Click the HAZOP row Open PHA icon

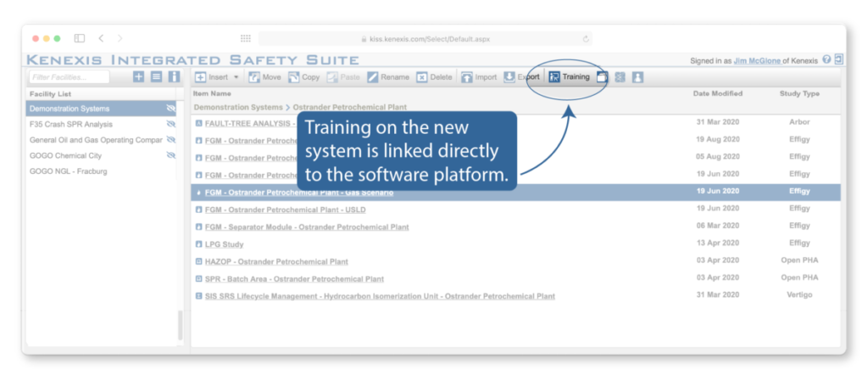pyautogui.click(x=198, y=261)
